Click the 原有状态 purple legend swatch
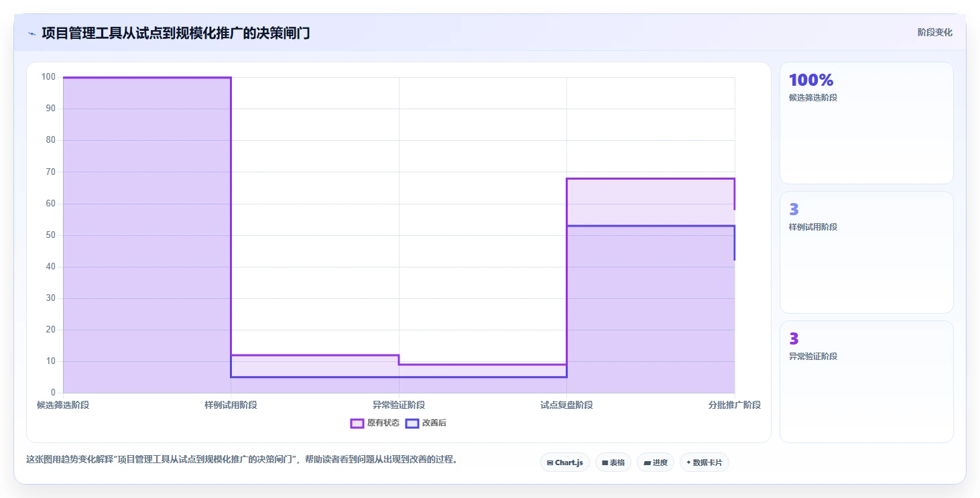The height and width of the screenshot is (498, 980). click(357, 423)
